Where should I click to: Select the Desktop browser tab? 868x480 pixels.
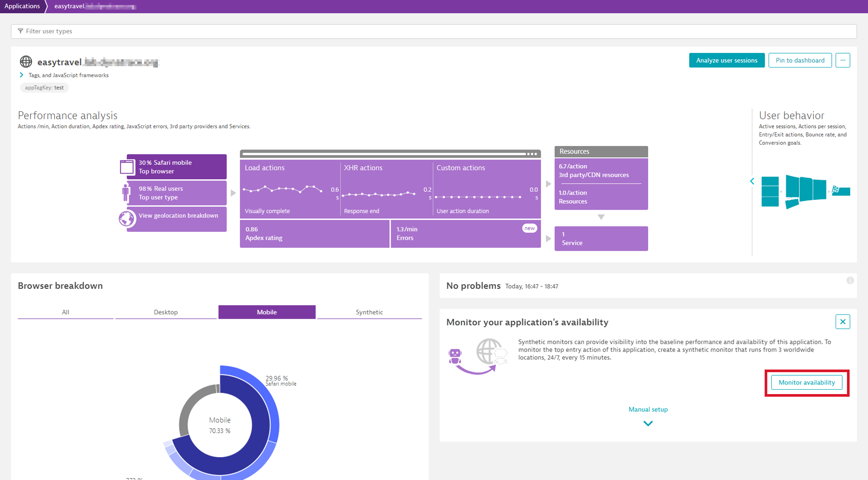pos(166,312)
